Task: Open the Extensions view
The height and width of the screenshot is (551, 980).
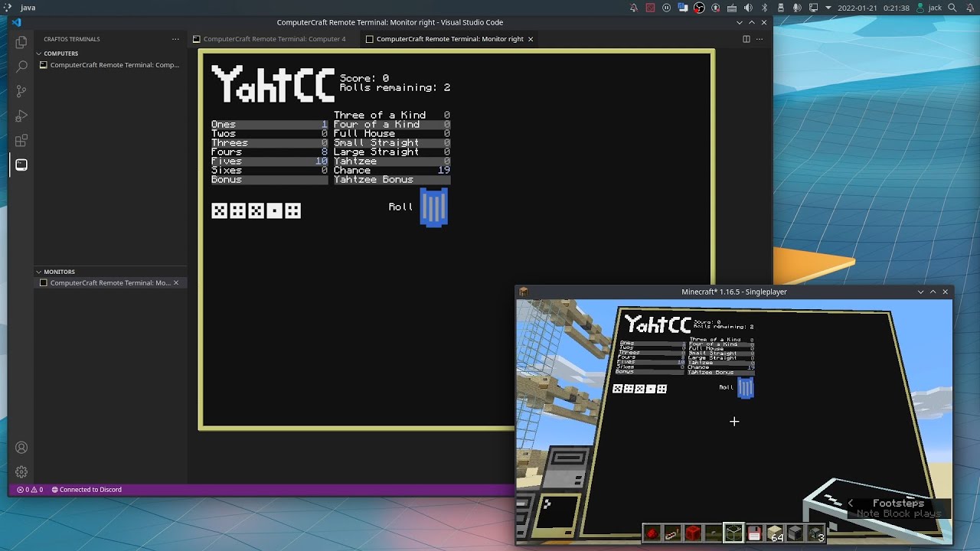Action: click(21, 141)
